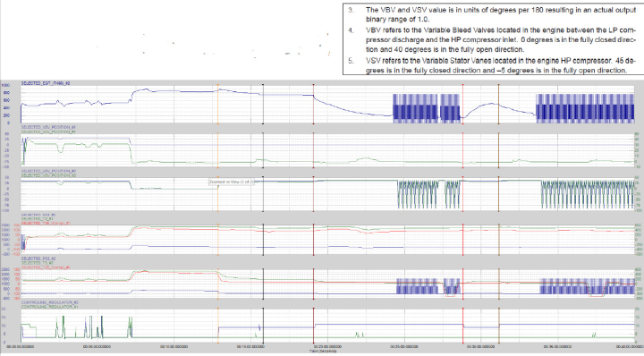Click the SELECTED_EGT_(T495)_#2 signal label
Viewport: 644px width, 356px height.
[46, 83]
